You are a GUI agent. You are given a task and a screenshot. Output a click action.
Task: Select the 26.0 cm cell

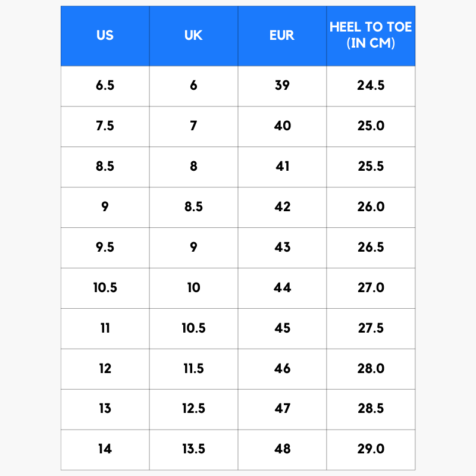(371, 207)
